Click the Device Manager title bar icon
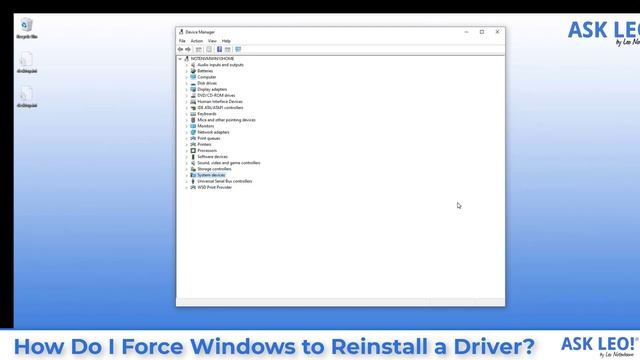The image size is (640, 360). [181, 32]
